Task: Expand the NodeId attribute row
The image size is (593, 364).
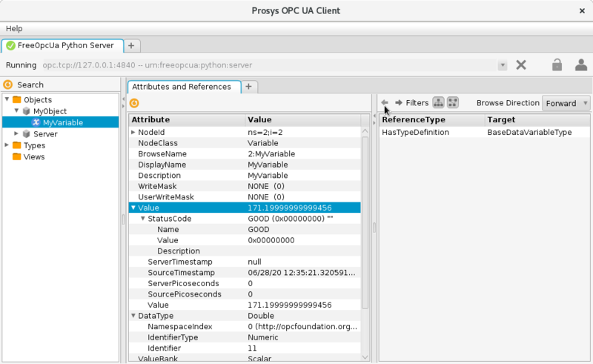Action: pyautogui.click(x=133, y=131)
